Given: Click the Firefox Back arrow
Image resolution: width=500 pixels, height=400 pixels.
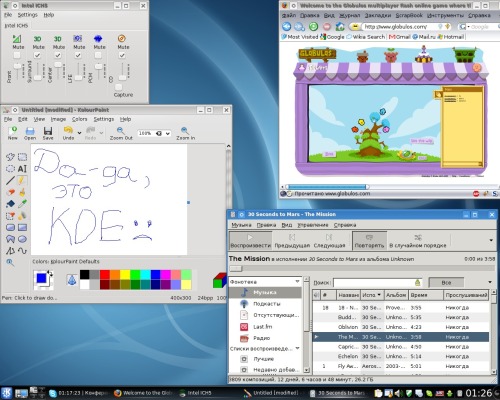Looking at the screenshot, I should (x=286, y=26).
